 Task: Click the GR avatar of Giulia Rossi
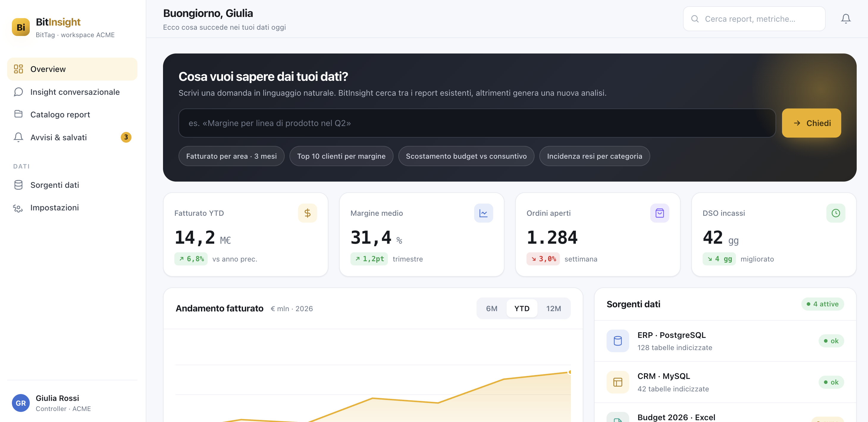click(21, 403)
